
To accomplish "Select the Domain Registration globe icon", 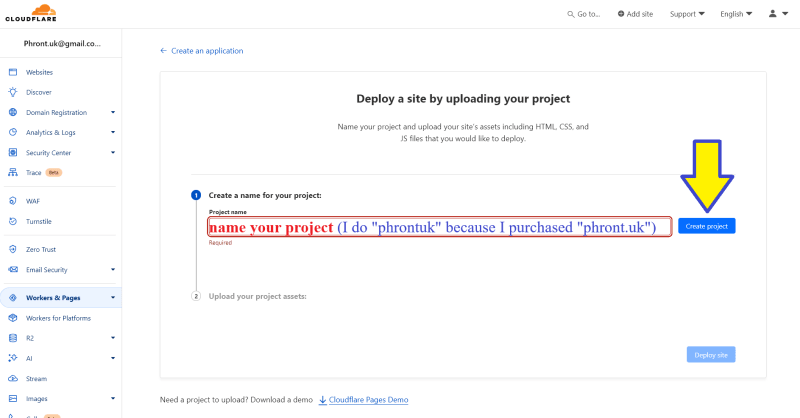I will [13, 112].
